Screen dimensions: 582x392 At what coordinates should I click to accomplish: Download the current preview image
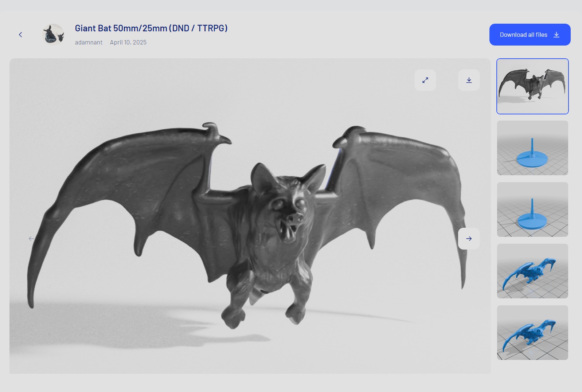(469, 80)
